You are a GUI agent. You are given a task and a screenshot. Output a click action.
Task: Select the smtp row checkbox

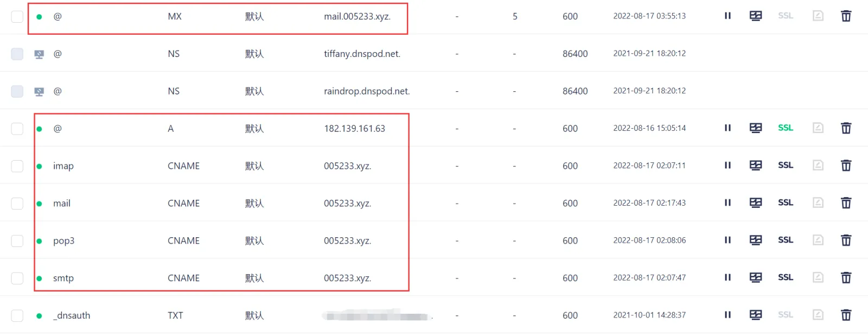tap(17, 278)
